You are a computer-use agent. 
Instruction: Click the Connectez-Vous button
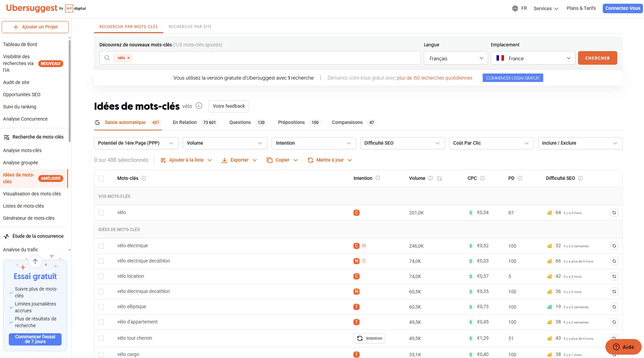(x=622, y=8)
